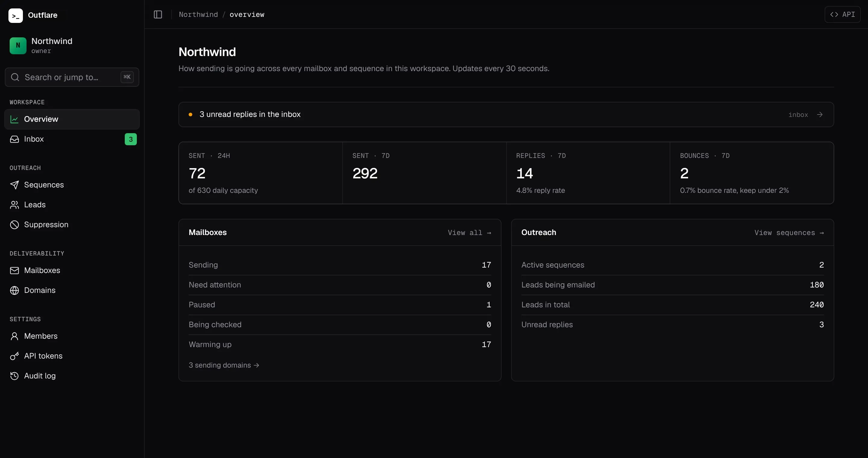This screenshot has width=868, height=458.
Task: Click the inbox link in unread banner
Action: (x=798, y=115)
